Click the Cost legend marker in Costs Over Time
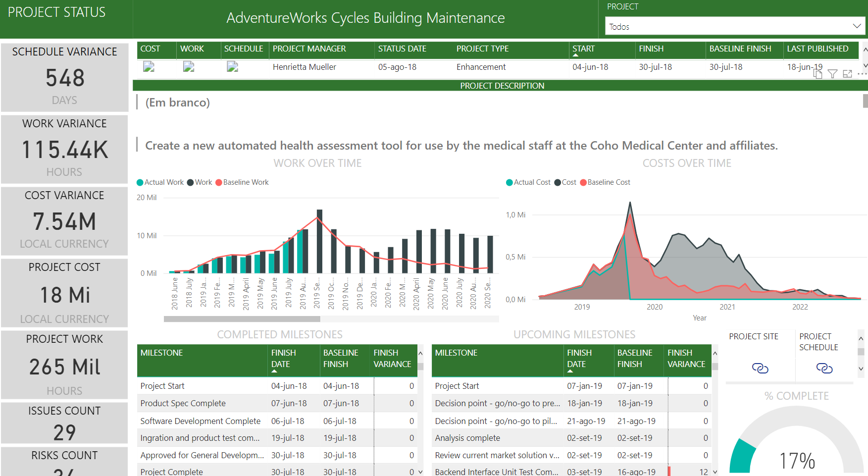This screenshot has height=476, width=868. [558, 182]
